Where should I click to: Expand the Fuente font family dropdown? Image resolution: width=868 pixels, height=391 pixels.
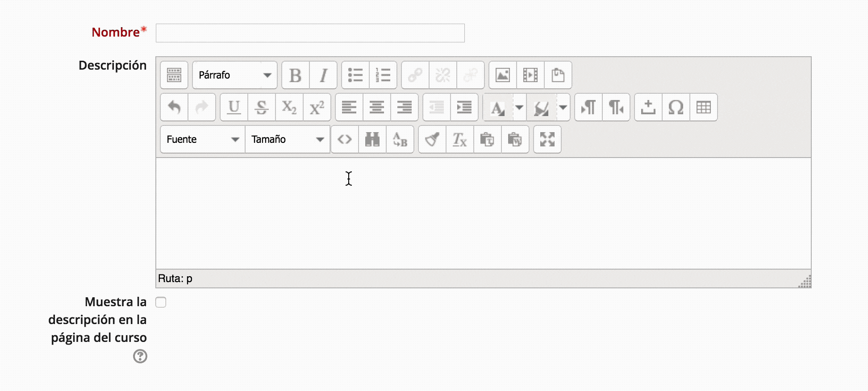pyautogui.click(x=203, y=140)
